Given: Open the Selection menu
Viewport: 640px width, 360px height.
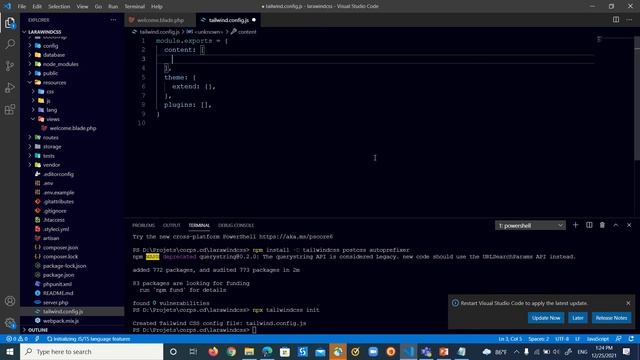Looking at the screenshot, I should (59, 6).
